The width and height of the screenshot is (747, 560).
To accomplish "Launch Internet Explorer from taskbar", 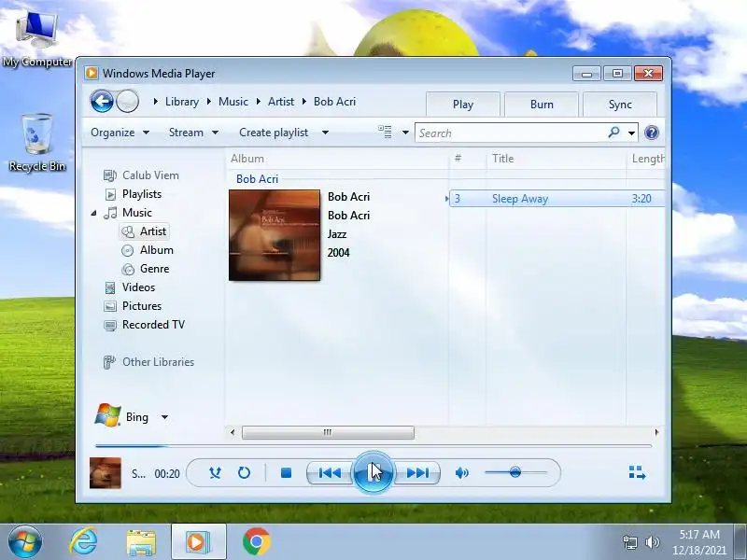I will pos(83,542).
